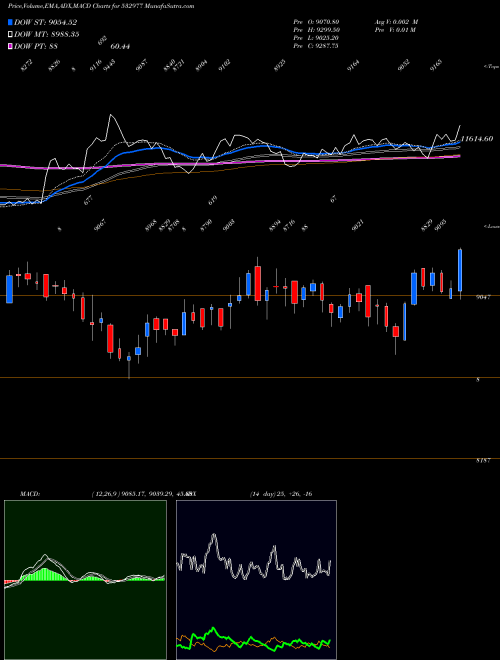Screen dimensions: 500x660
Task: Click the 'Pre V: 0.01 M' volume text
Action: coord(395,30)
